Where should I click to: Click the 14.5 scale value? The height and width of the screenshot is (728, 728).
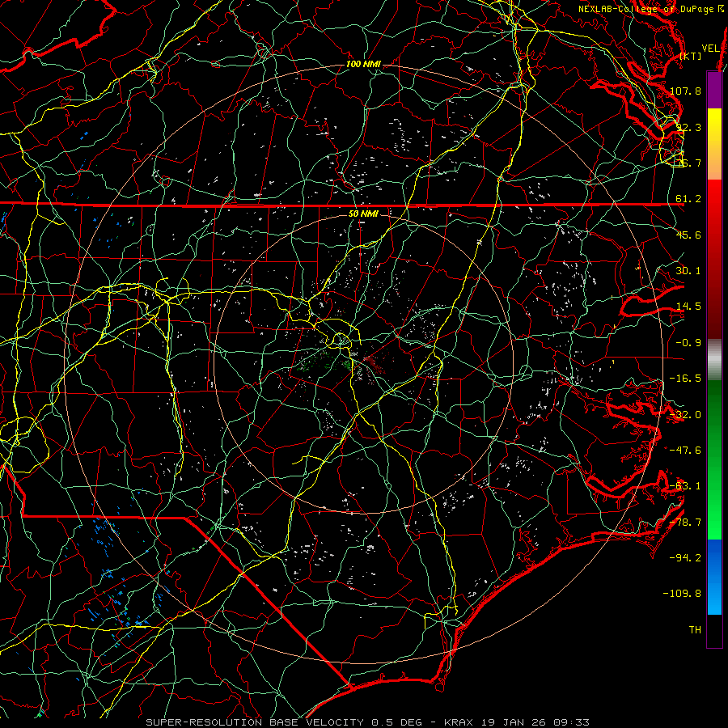click(688, 307)
